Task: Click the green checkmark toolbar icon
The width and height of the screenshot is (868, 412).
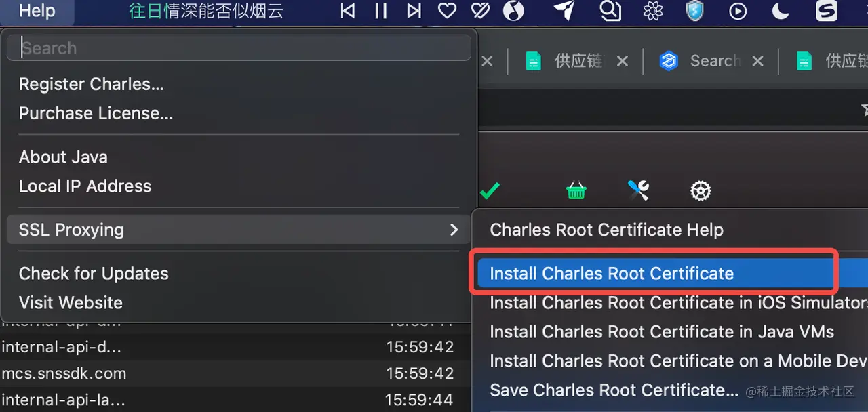Action: click(490, 191)
